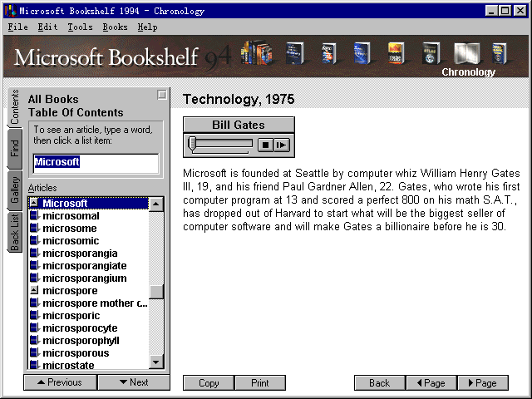Open the Encyclopedia book with red-yellow cover
The image size is (532, 399).
pos(396,53)
